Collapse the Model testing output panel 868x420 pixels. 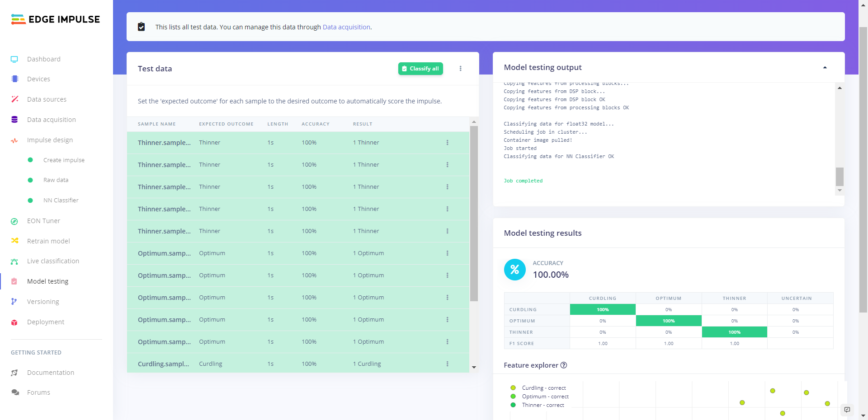coord(825,68)
